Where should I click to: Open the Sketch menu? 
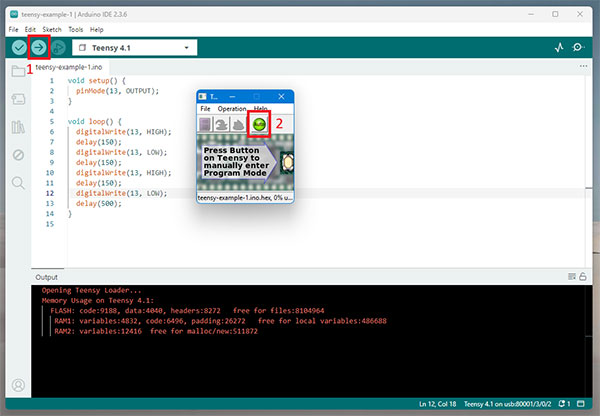click(52, 29)
